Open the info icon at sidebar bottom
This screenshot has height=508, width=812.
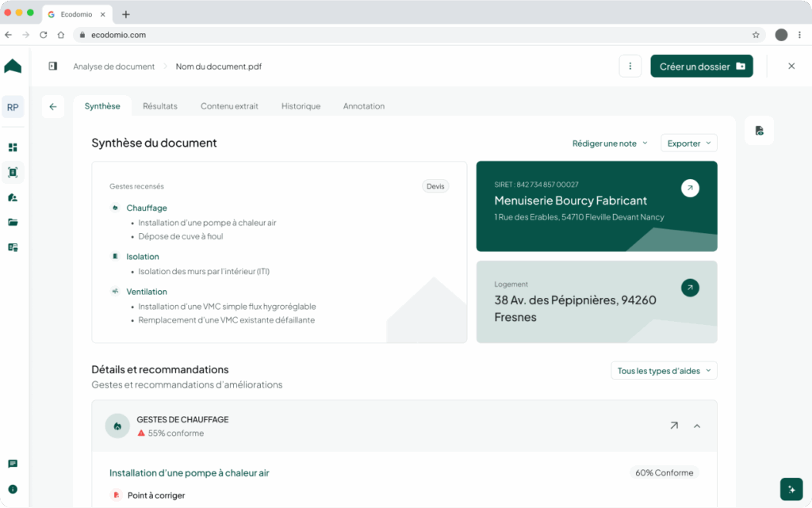tap(13, 489)
